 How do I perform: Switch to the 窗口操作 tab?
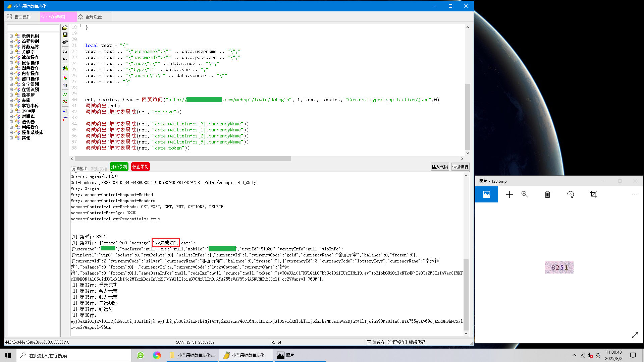tap(22, 17)
